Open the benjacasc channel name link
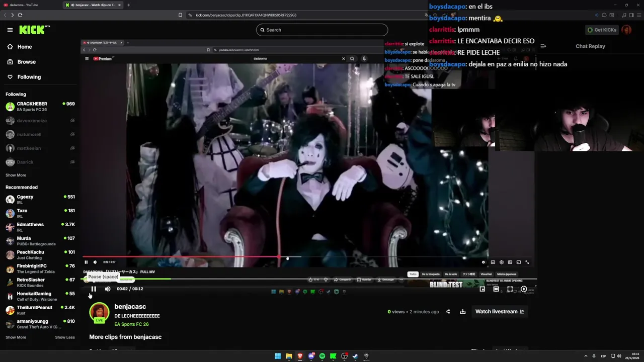 click(130, 307)
